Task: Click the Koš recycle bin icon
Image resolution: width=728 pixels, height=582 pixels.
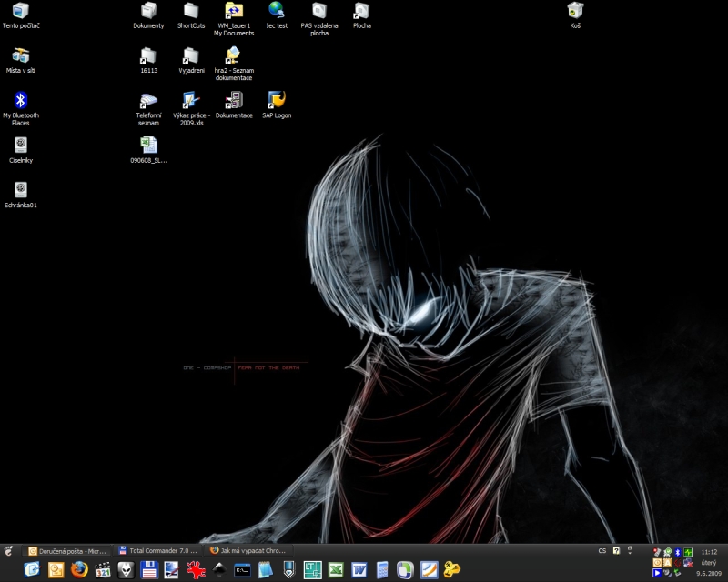Action: (575, 11)
